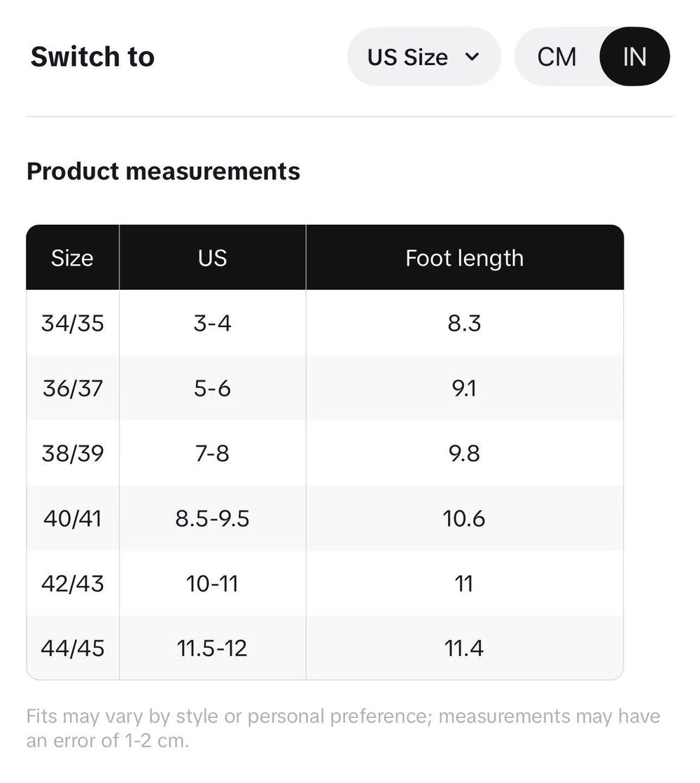
Task: Click the Size column header
Action: [x=72, y=258]
